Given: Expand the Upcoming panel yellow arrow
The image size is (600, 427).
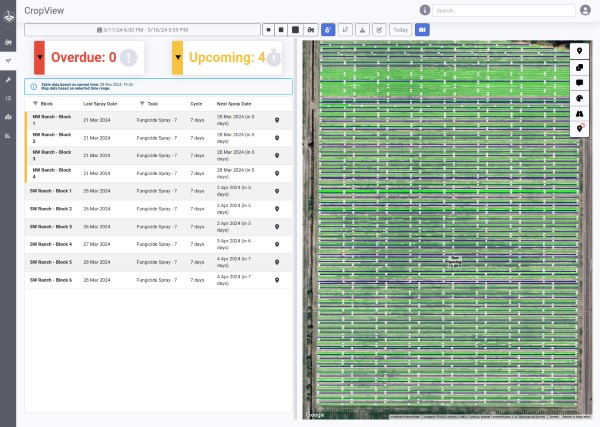Looking at the screenshot, I should coord(177,58).
